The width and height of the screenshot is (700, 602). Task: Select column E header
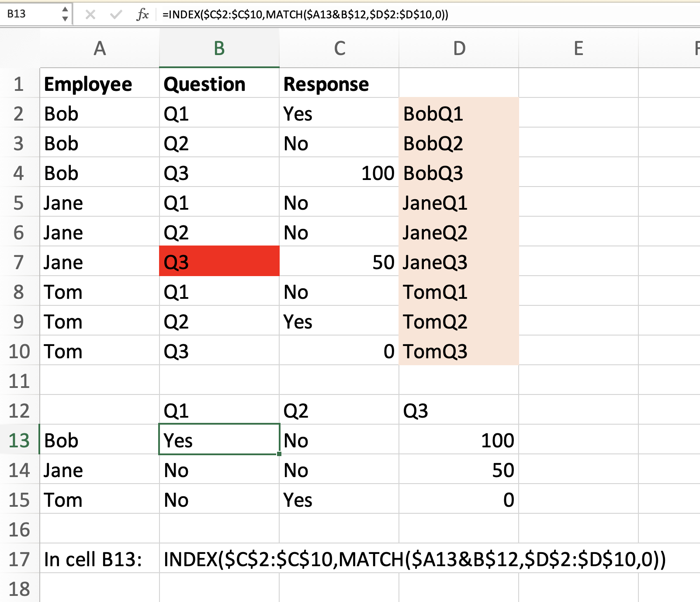(x=579, y=48)
